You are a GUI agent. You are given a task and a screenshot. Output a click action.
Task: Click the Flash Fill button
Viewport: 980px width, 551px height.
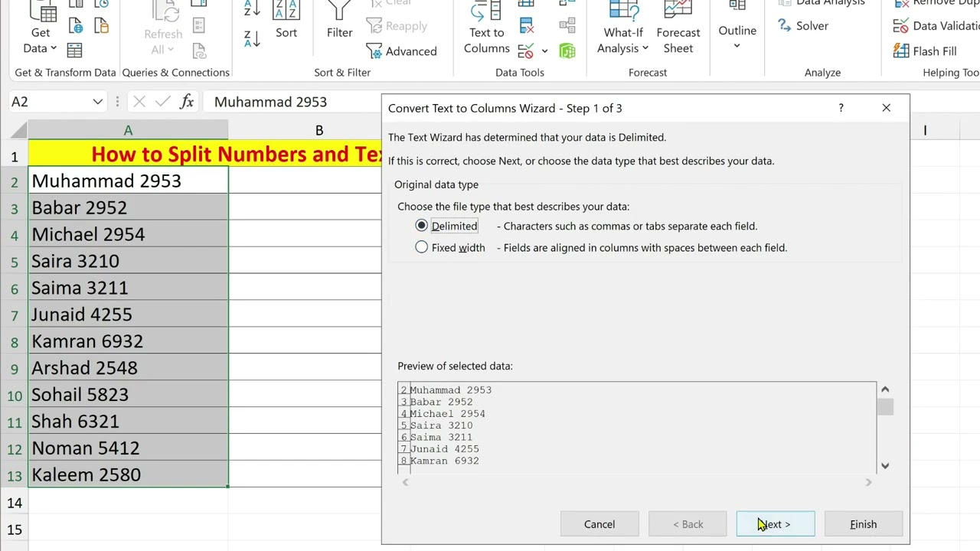tap(925, 51)
